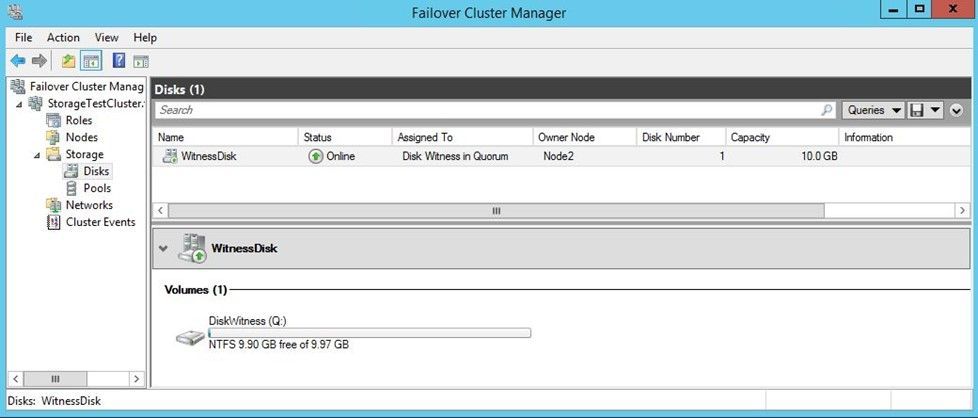The image size is (978, 418).
Task: Click the Disks icon in tree
Action: [x=72, y=171]
